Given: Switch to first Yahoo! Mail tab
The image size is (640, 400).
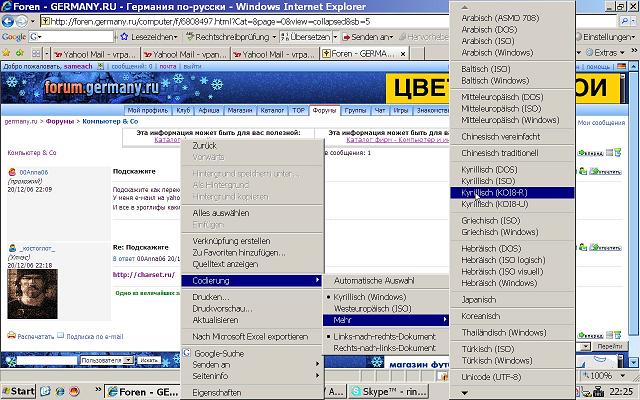Looking at the screenshot, I should coord(96,53).
